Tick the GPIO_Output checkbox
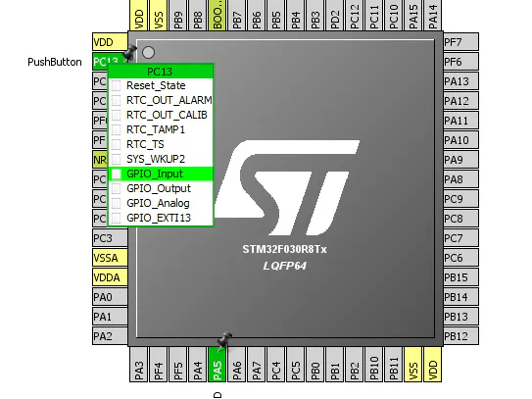The width and height of the screenshot is (532, 399). point(116,188)
